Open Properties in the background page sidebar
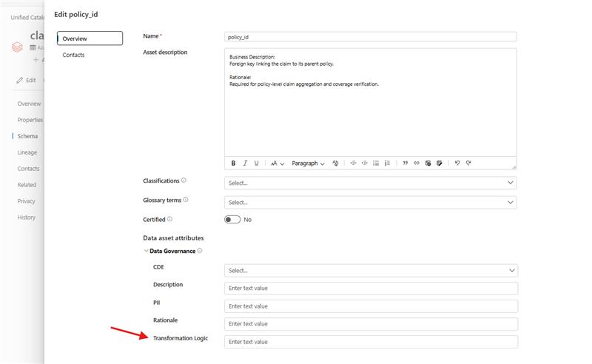The height and width of the screenshot is (364, 592). point(30,120)
